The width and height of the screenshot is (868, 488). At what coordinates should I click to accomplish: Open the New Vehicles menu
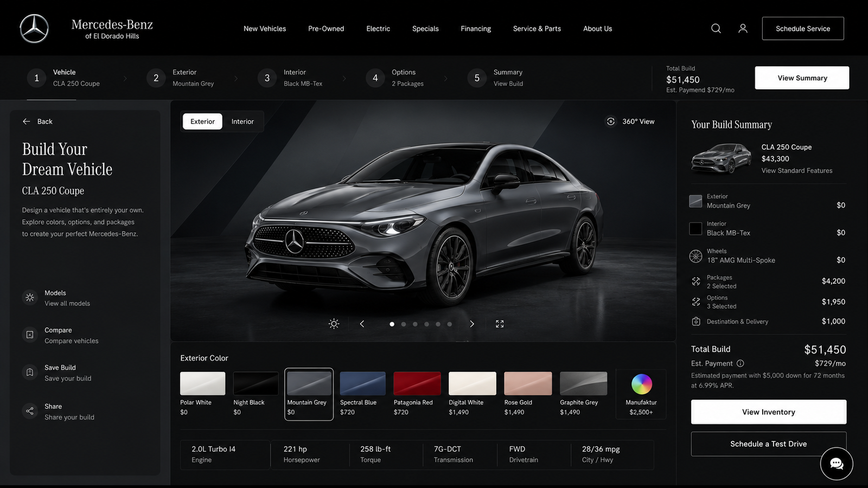(x=265, y=29)
